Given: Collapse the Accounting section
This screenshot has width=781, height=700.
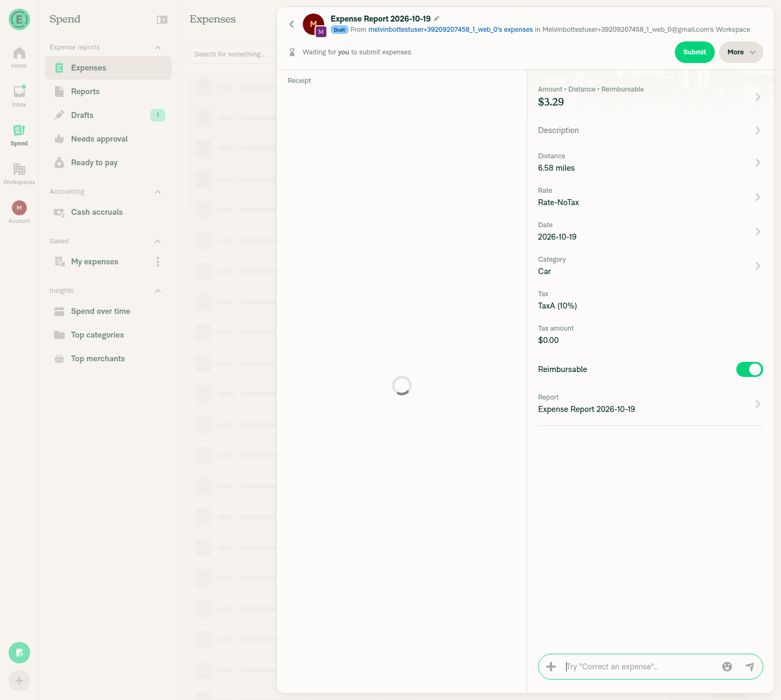Looking at the screenshot, I should tap(158, 192).
